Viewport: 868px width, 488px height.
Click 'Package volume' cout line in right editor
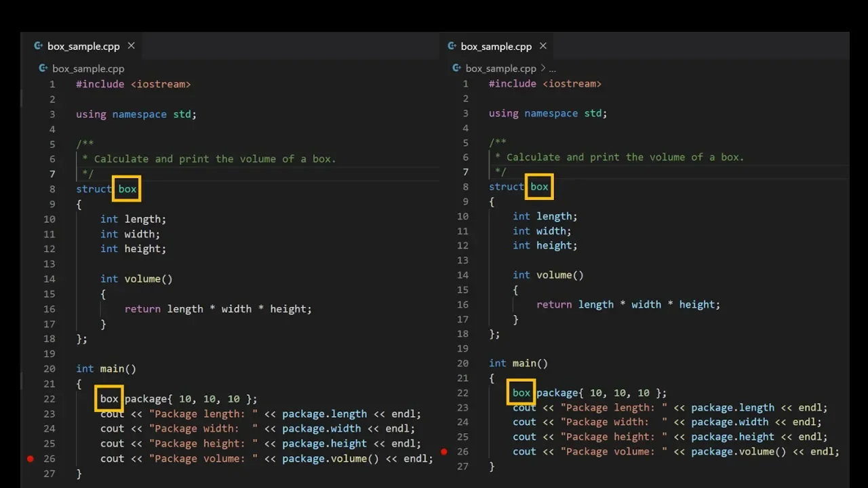pyautogui.click(x=676, y=451)
